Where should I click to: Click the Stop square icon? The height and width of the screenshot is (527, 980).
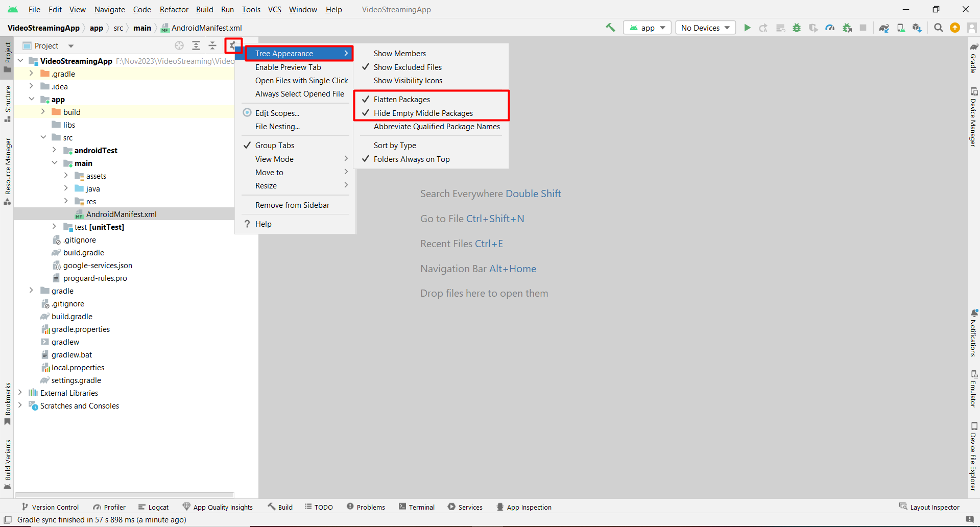coord(863,28)
